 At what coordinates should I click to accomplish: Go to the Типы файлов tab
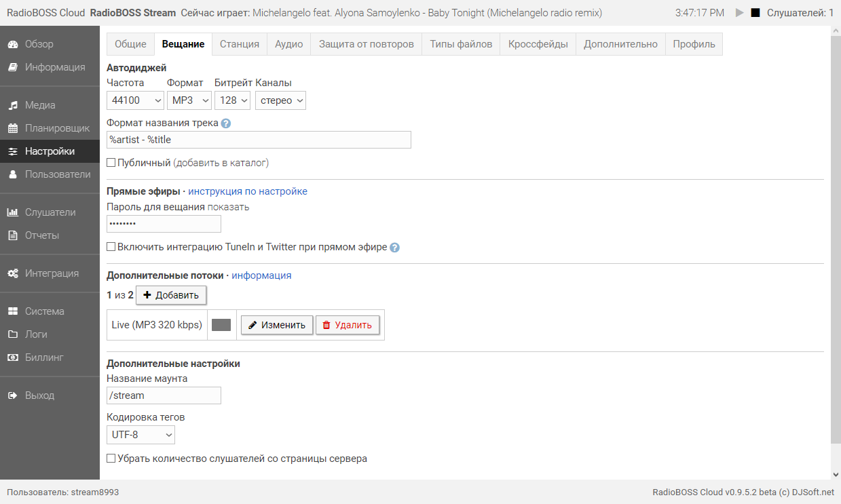click(461, 44)
